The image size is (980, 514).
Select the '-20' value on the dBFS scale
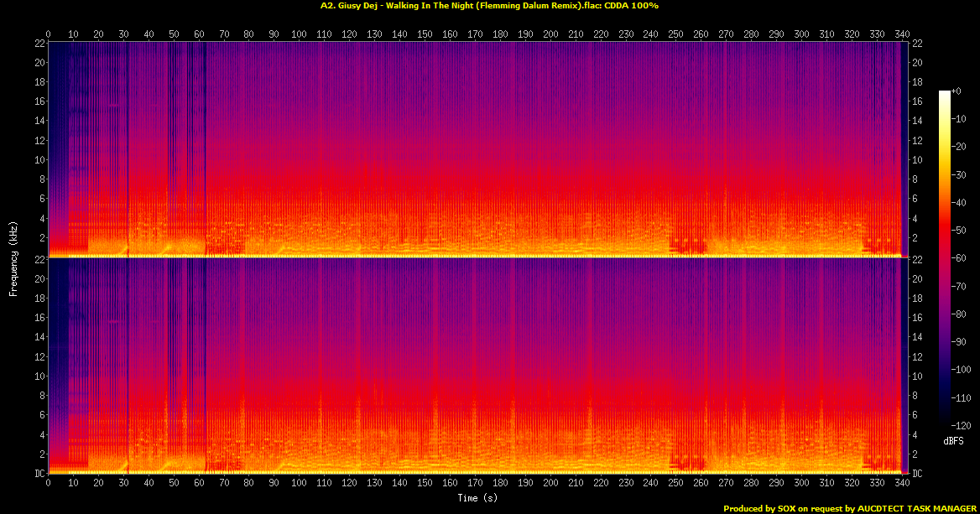coord(959,147)
